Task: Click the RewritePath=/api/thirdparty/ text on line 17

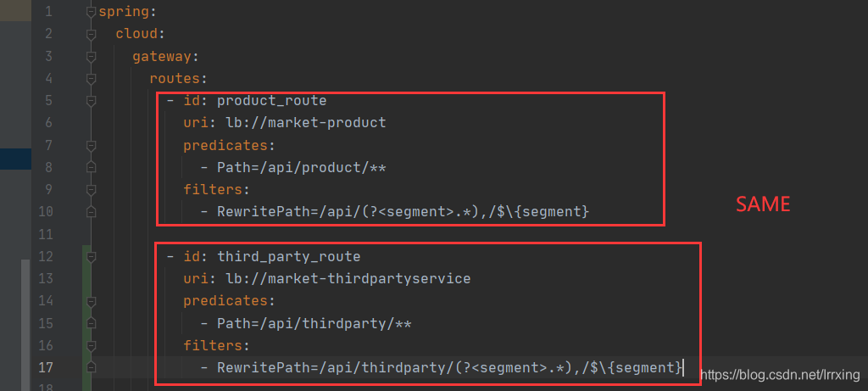Action: pos(336,368)
